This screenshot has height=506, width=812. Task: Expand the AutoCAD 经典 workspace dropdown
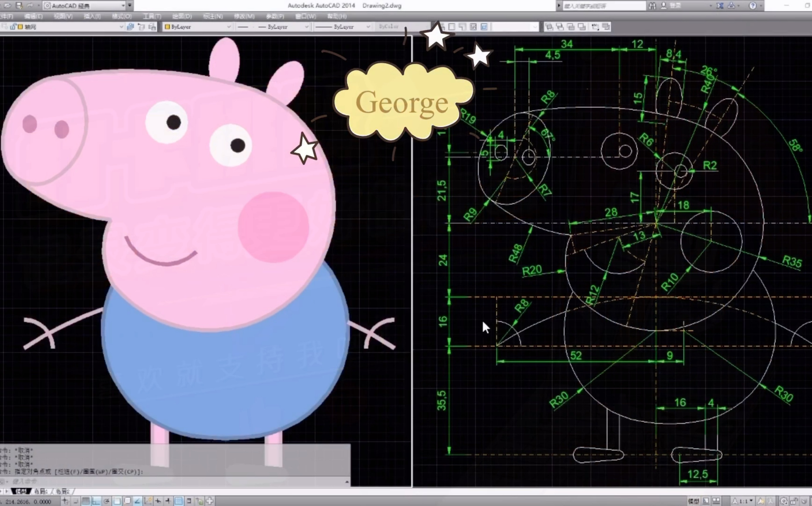pyautogui.click(x=123, y=6)
